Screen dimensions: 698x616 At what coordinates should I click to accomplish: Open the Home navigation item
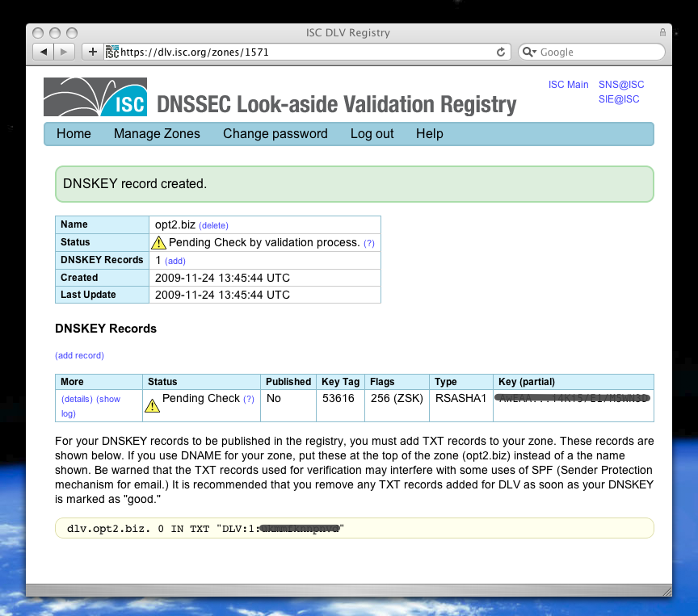coord(74,133)
